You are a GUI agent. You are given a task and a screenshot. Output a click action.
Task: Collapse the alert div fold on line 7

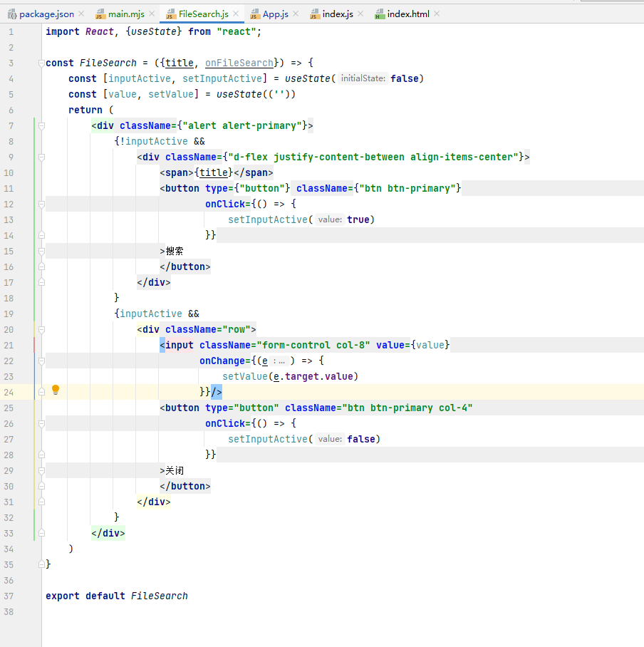[x=41, y=126]
